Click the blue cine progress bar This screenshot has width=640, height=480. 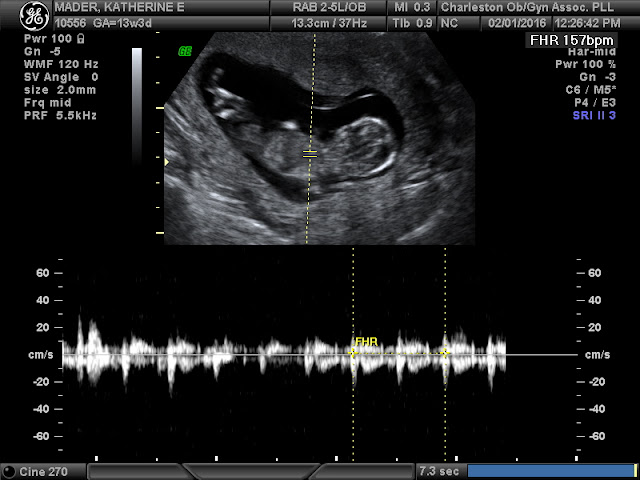tap(552, 471)
